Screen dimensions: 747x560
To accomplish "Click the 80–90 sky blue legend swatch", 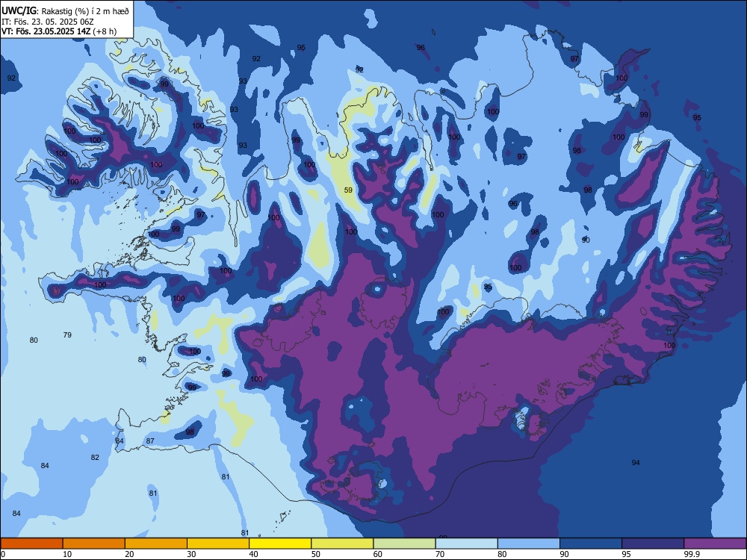I will 529,544.
